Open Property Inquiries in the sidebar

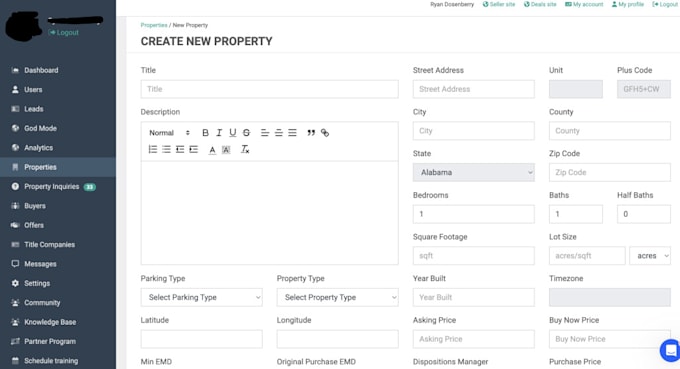[58, 186]
